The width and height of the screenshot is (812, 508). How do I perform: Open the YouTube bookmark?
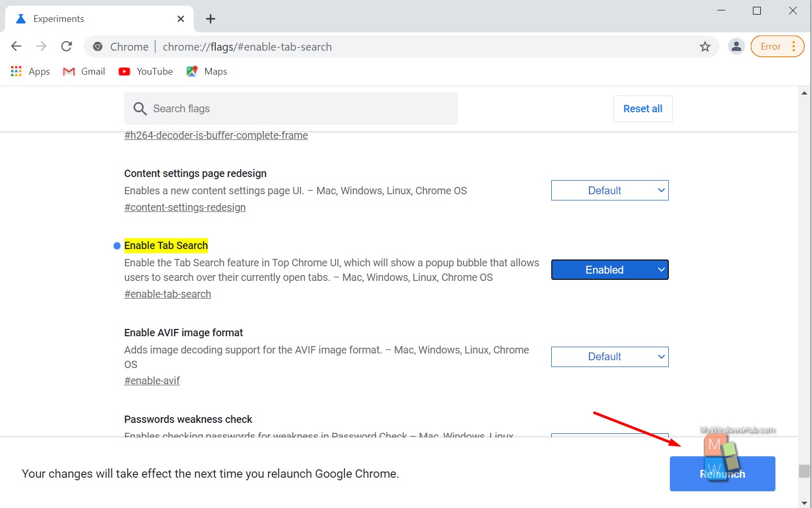[x=145, y=72]
